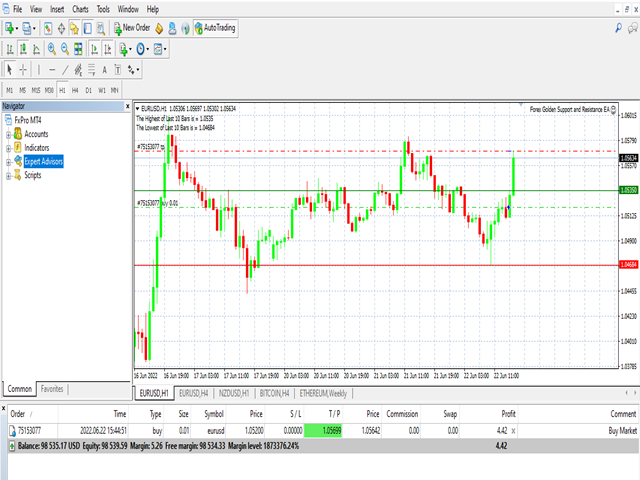Tile the chart windows
This screenshot has width=640, height=480.
[x=78, y=49]
